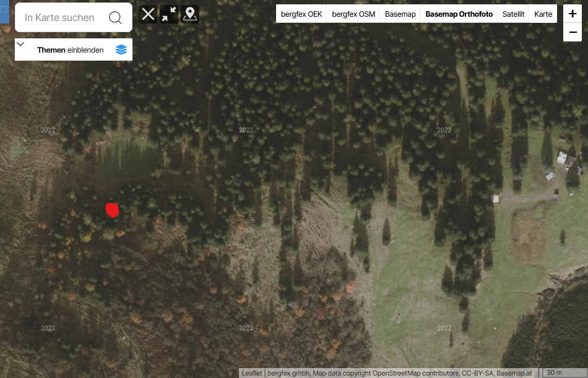Zoom out with minus button
Screen dimensions: 588x378
573,32
